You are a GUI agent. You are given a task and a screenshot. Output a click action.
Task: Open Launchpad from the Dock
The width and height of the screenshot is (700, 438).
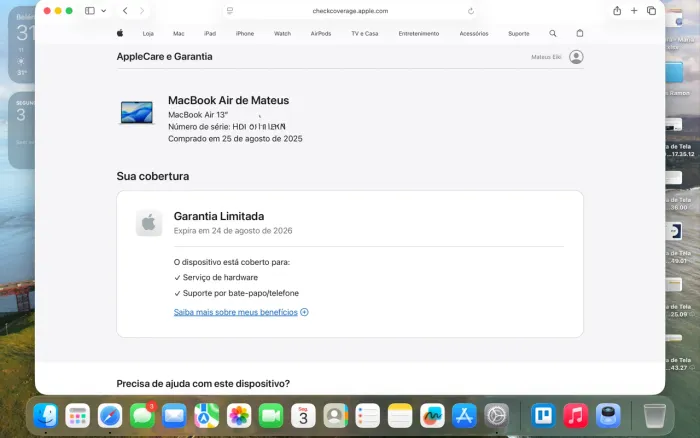coord(78,416)
